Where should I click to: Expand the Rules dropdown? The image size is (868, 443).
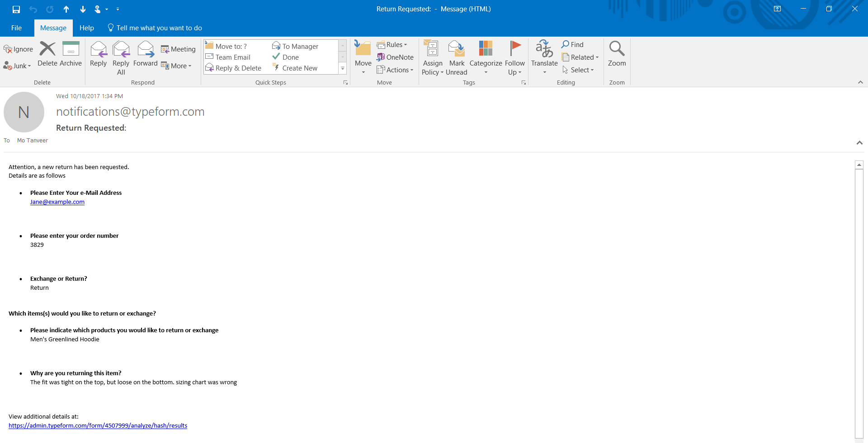tap(393, 44)
